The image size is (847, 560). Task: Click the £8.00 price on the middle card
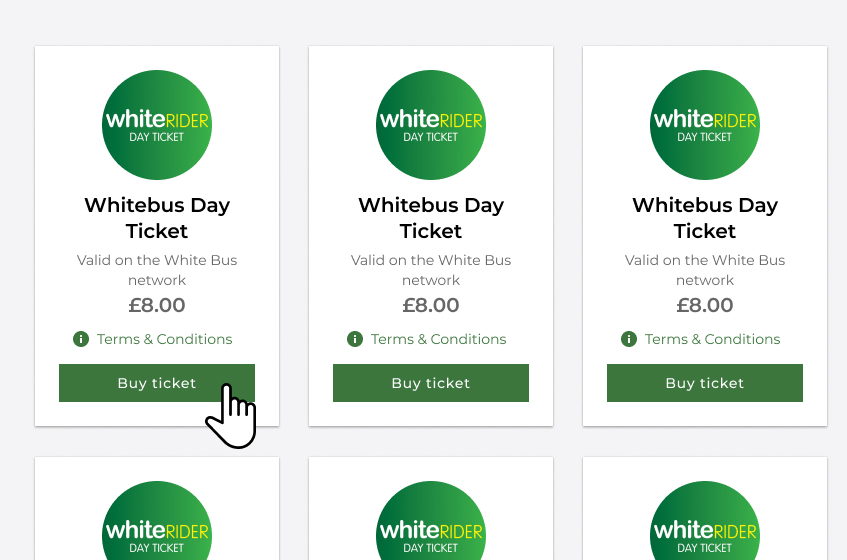[431, 305]
